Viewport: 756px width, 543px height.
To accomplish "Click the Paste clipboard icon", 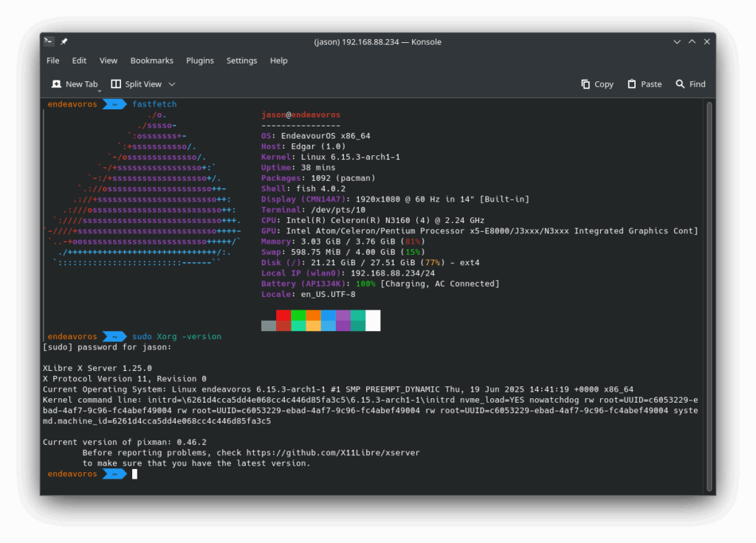I will pos(632,84).
